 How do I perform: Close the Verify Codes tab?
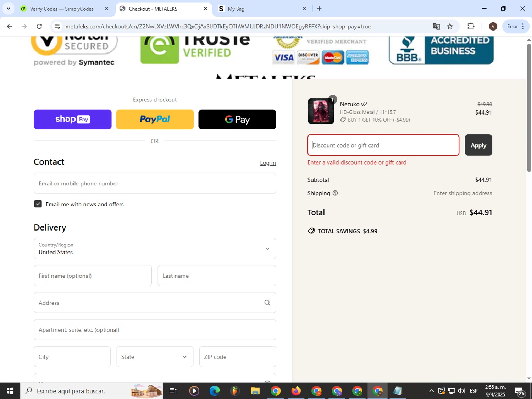[x=106, y=9]
